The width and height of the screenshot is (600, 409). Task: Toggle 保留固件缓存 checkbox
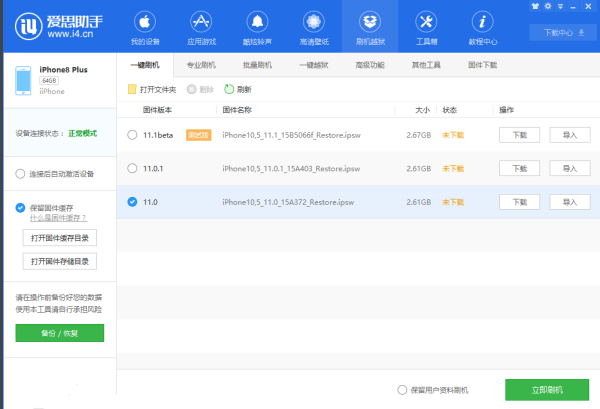21,208
